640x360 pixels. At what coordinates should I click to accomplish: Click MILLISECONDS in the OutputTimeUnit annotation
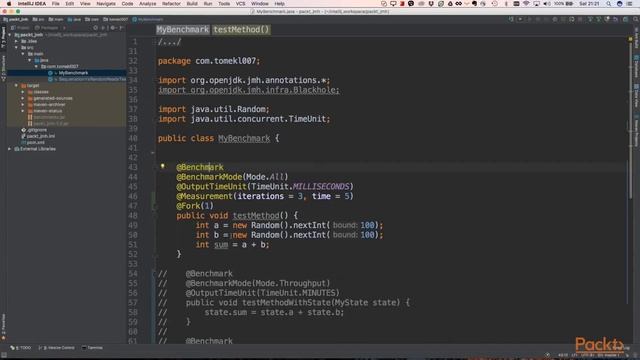coord(321,187)
